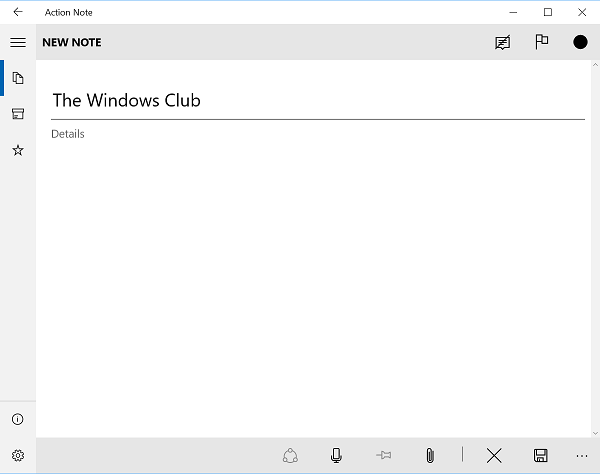
Task: Click the scrollbar up arrow
Action: coord(595,65)
